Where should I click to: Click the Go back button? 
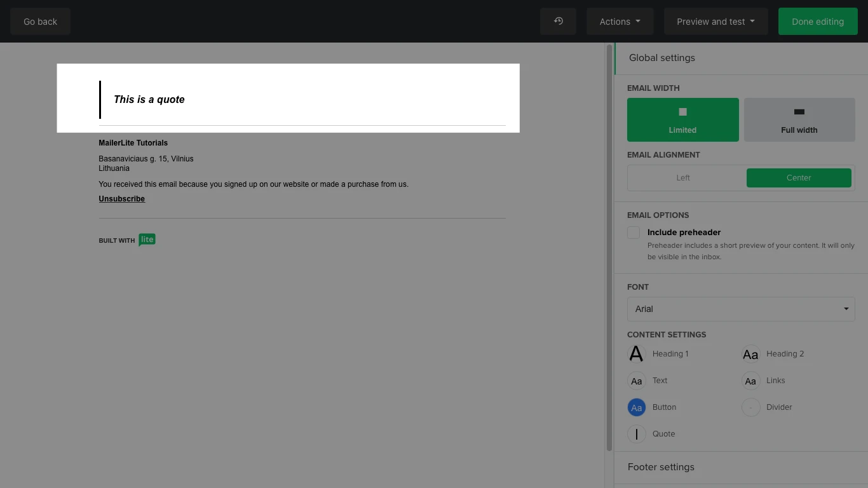[x=40, y=22]
